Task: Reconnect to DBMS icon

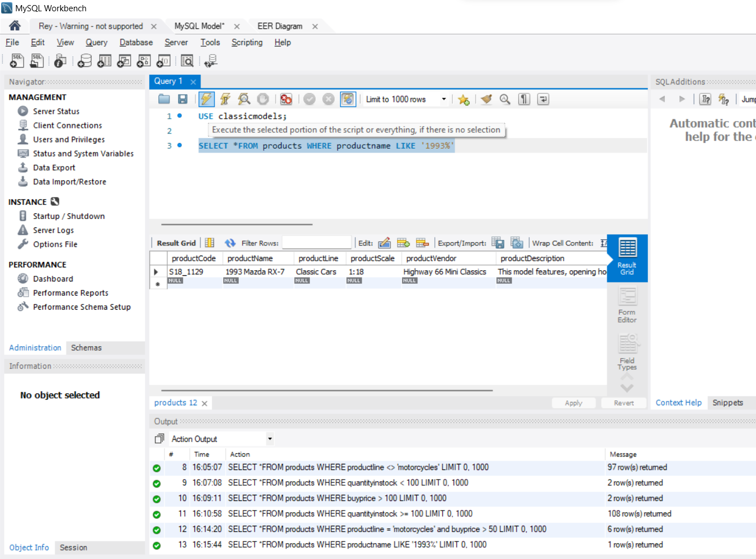Action: 211,61
